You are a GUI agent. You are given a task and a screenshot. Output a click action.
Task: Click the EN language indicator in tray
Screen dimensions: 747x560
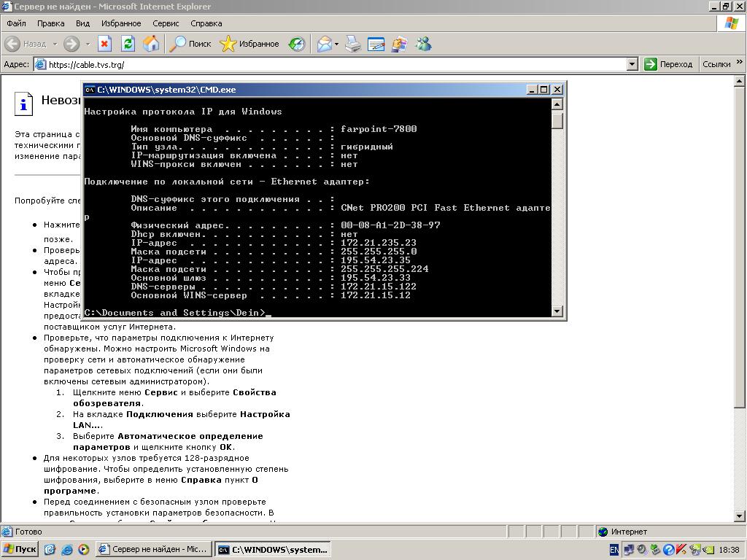(614, 550)
